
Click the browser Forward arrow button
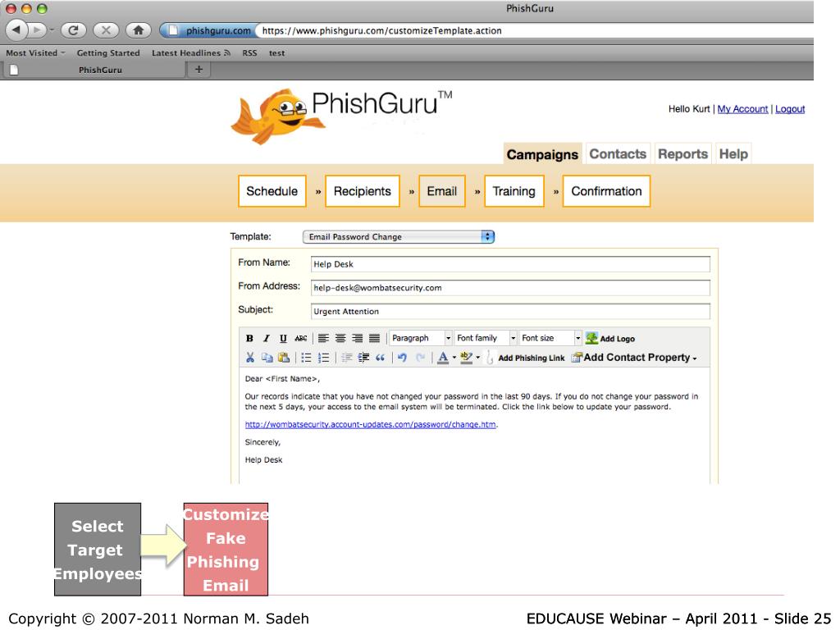click(x=36, y=30)
